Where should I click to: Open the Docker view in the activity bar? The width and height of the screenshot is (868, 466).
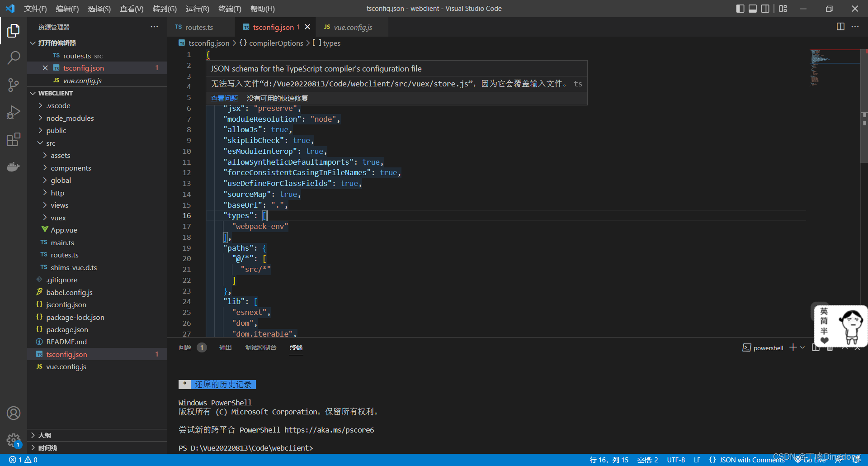[x=14, y=166]
